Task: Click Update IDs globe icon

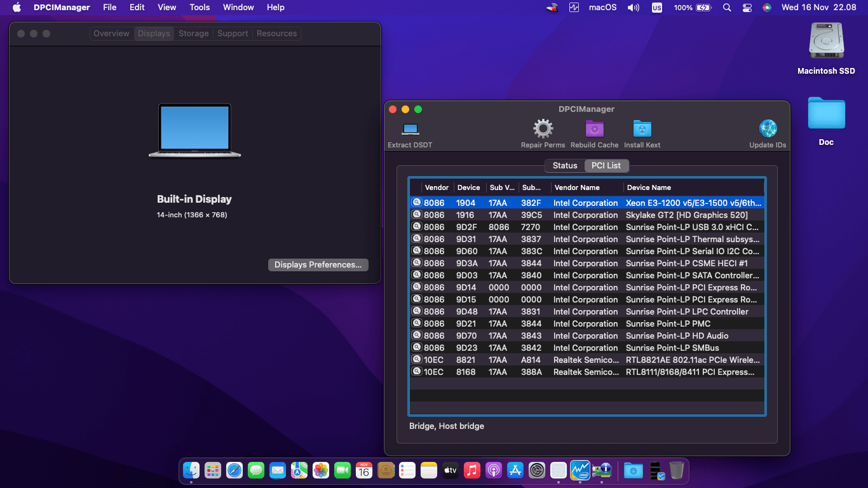Action: coord(768,129)
